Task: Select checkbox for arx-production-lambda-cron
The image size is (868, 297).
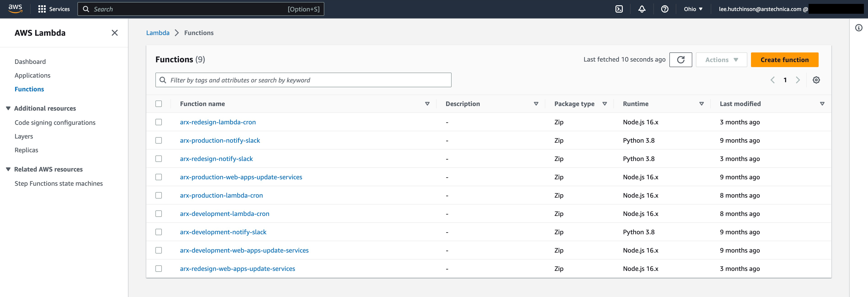Action: click(159, 195)
